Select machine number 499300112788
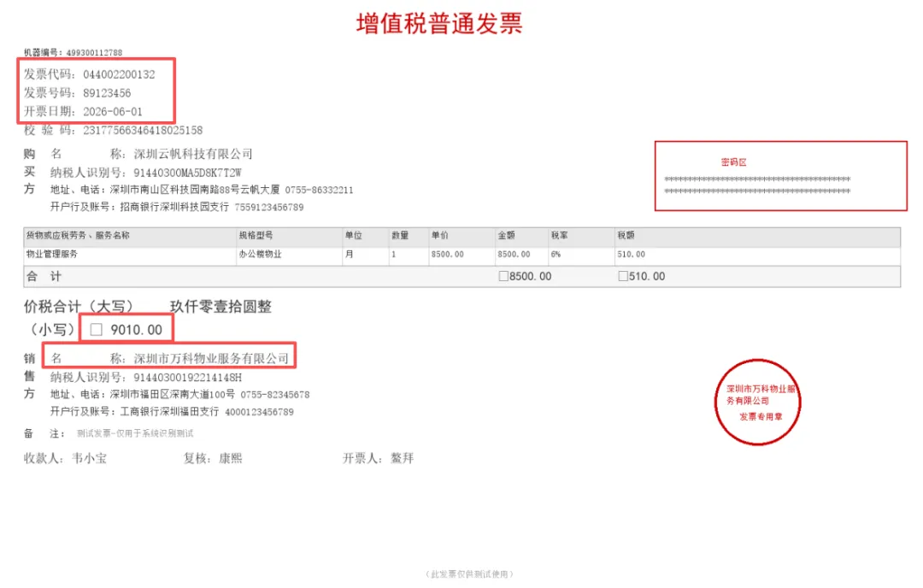The image size is (923, 588). [x=94, y=52]
